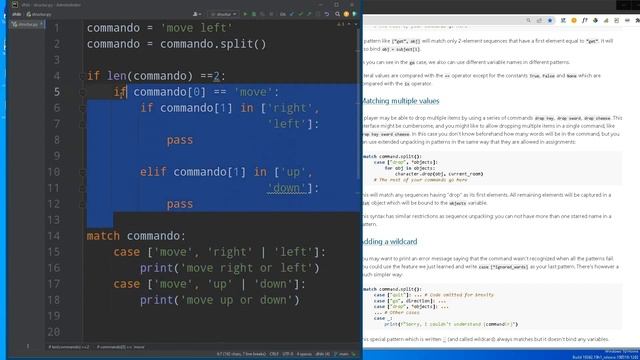Image resolution: width=640 pixels, height=360 pixels.
Task: Click the first extension icon after bookmark star
Action: click(x=563, y=20)
